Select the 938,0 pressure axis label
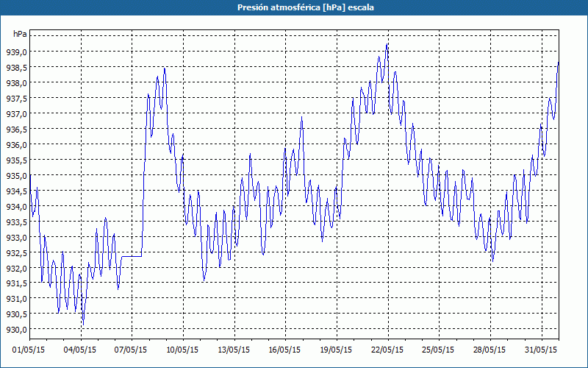This screenshot has width=588, height=368. click(x=16, y=83)
